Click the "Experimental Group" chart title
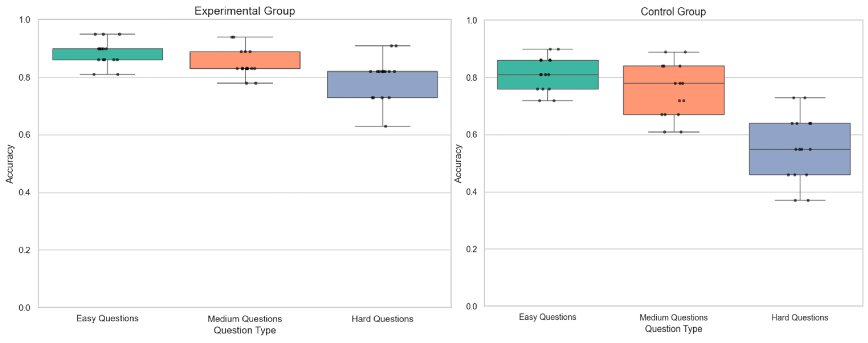The height and width of the screenshot is (343, 868). tap(245, 11)
